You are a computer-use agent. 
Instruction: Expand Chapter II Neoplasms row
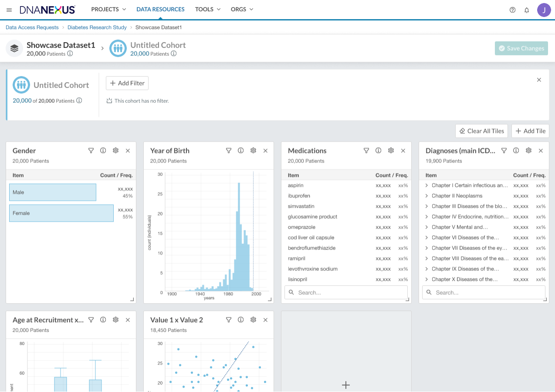point(426,196)
